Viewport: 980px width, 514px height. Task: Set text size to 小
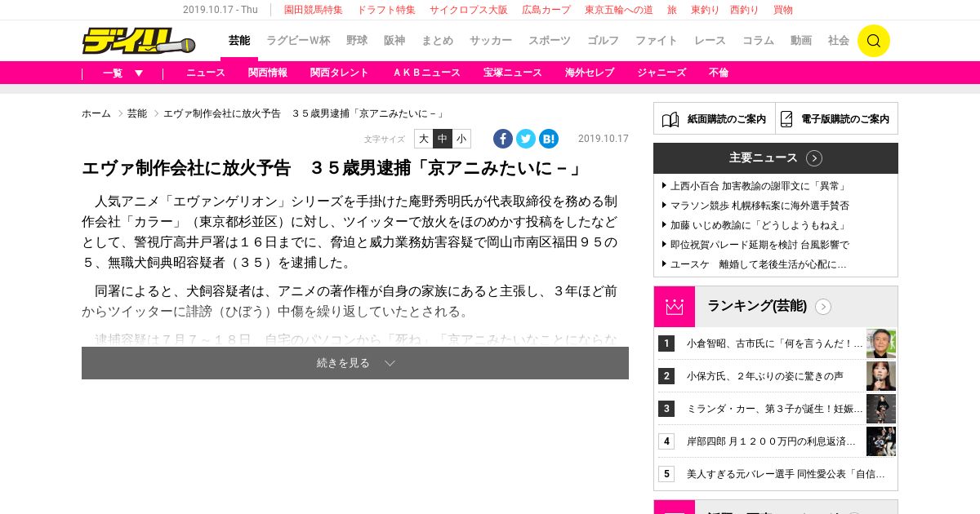click(x=461, y=139)
